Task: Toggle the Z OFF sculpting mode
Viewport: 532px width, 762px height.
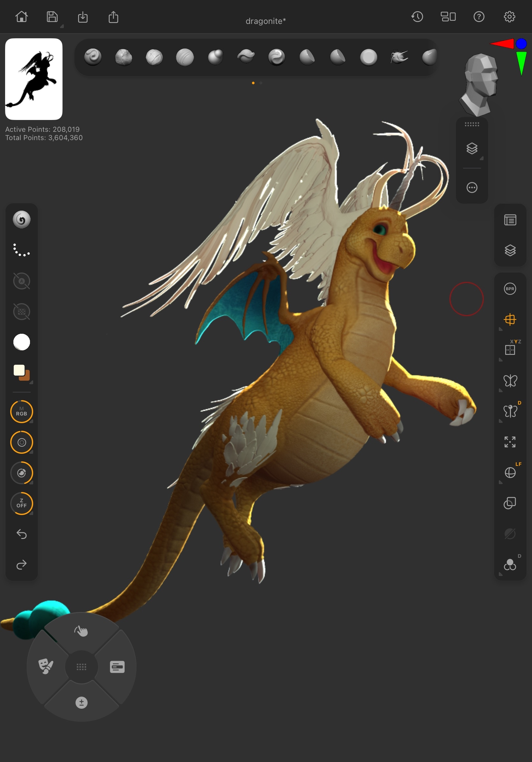Action: click(x=21, y=504)
